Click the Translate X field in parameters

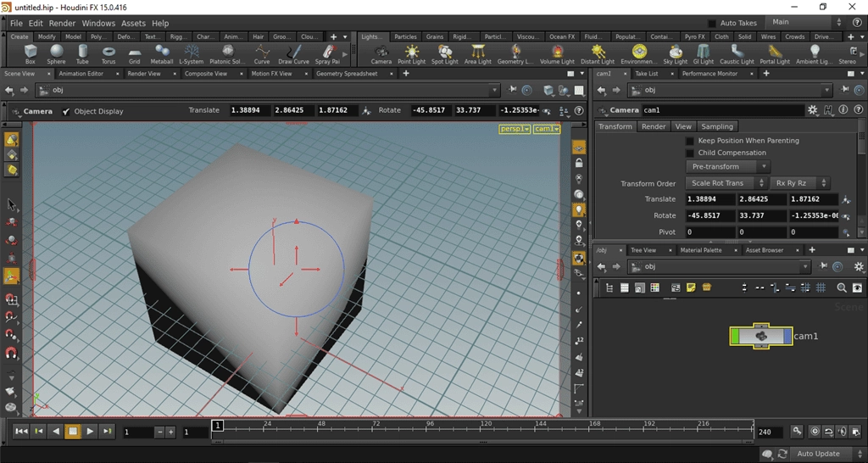(710, 199)
